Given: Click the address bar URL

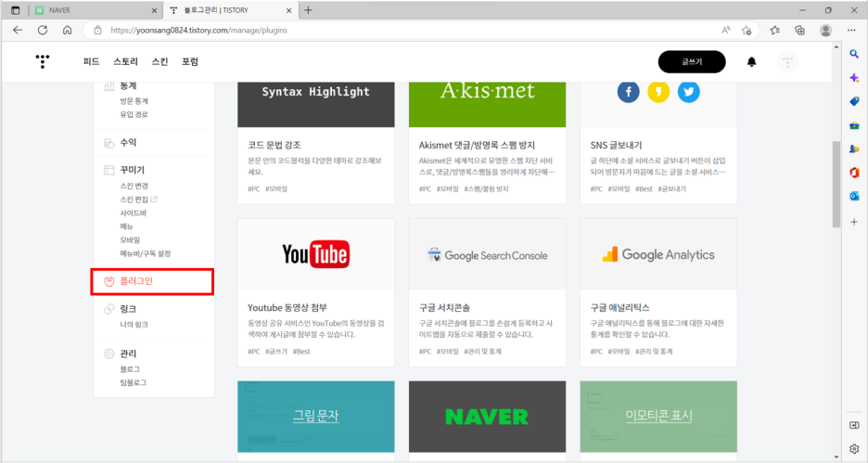Looking at the screenshot, I should 198,30.
